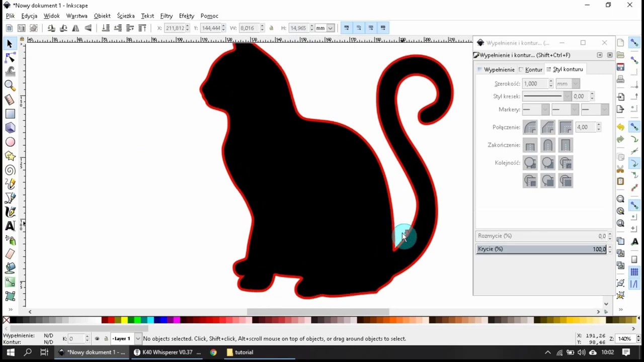Open the Szerokość unit dropdown

(x=576, y=83)
